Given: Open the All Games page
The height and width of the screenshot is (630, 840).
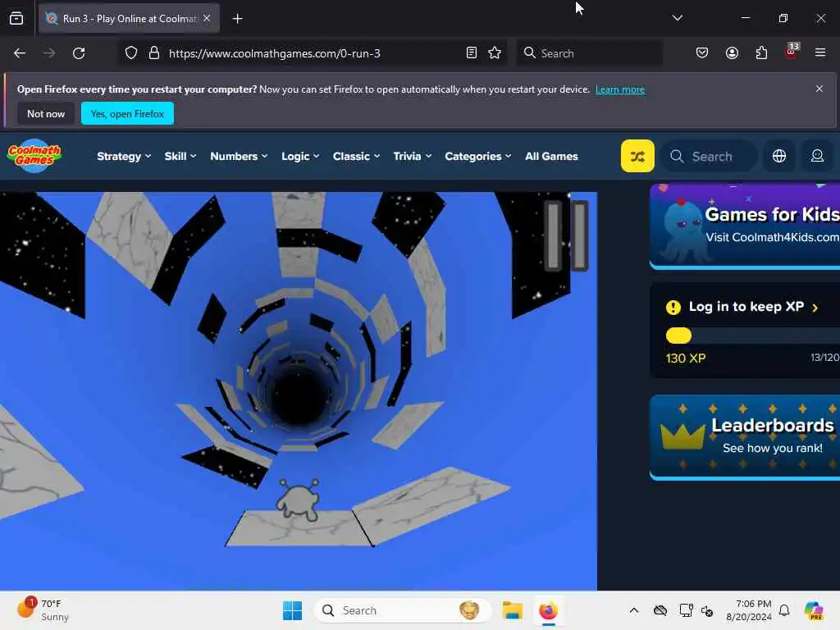Looking at the screenshot, I should 551,156.
